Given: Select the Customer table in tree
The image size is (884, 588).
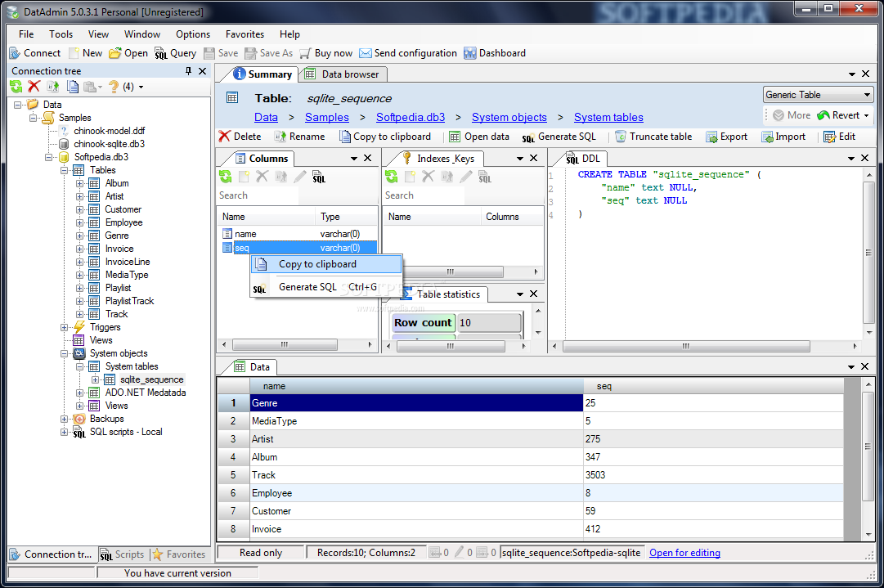Looking at the screenshot, I should pyautogui.click(x=123, y=209).
